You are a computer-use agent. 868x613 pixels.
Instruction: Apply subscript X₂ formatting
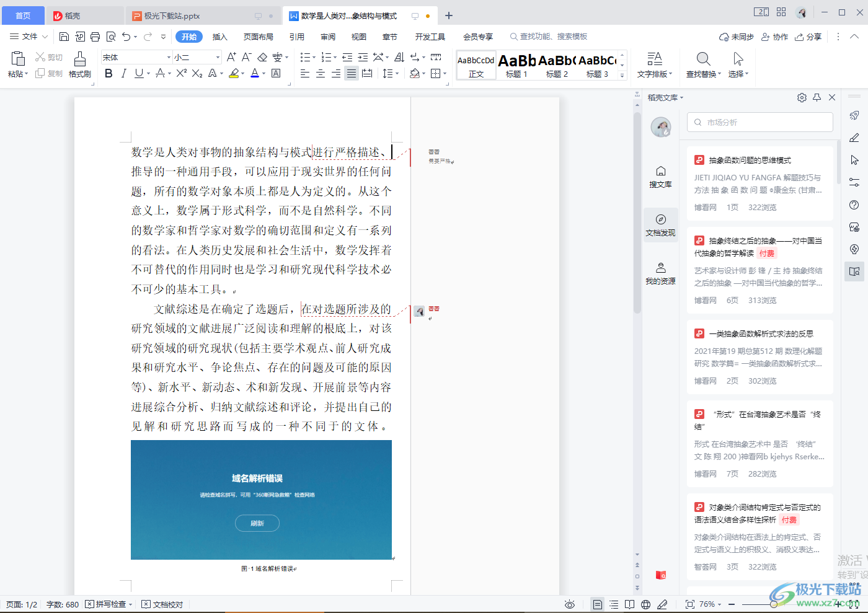pyautogui.click(x=197, y=73)
